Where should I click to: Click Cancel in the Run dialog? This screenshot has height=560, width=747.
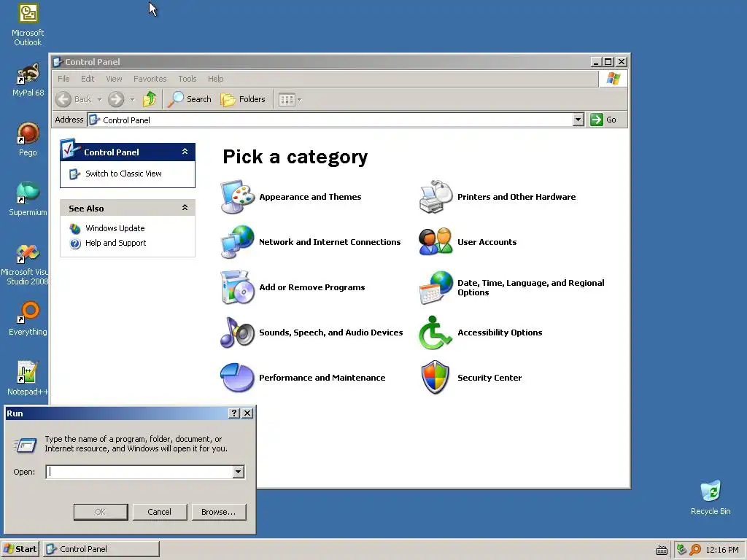pos(160,512)
